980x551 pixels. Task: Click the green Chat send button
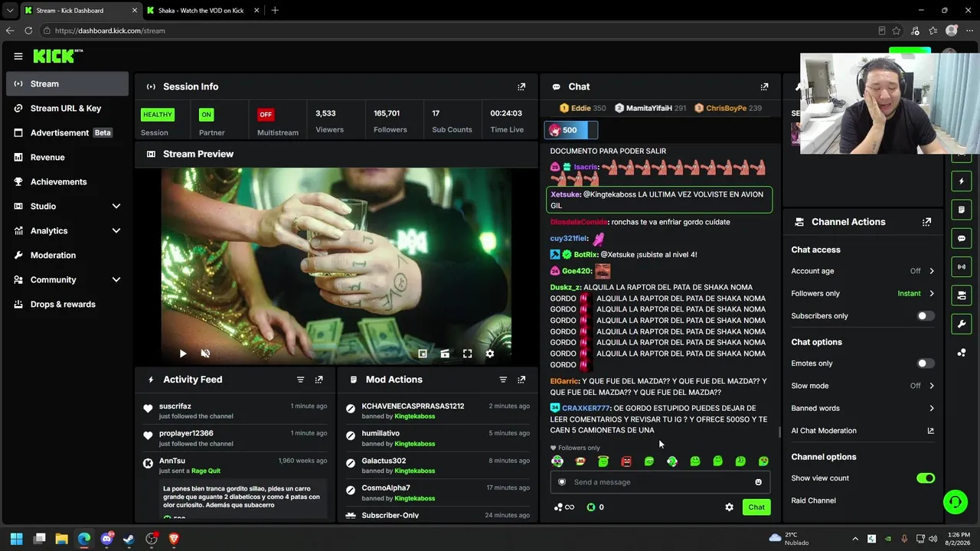[x=756, y=507]
